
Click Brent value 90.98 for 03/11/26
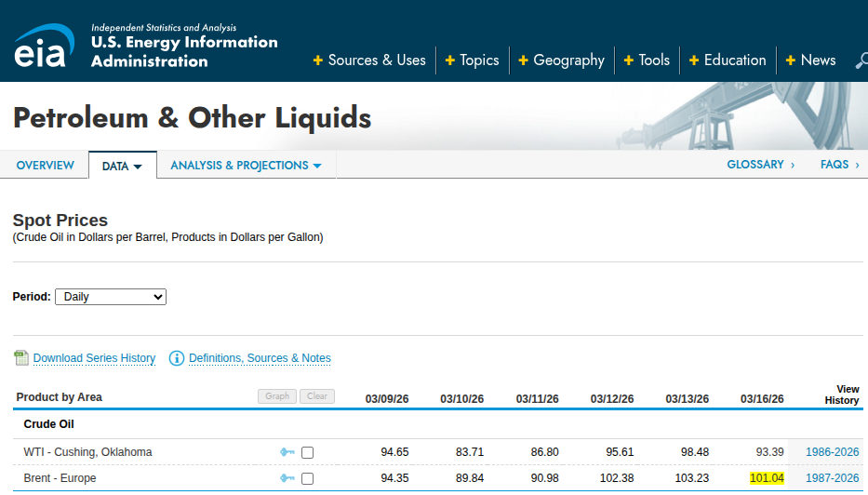(x=545, y=478)
